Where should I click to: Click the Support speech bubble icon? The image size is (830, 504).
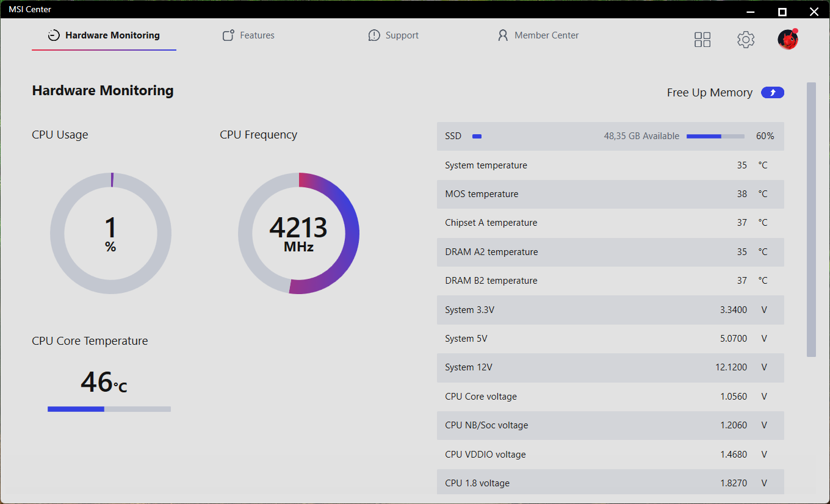coord(374,35)
